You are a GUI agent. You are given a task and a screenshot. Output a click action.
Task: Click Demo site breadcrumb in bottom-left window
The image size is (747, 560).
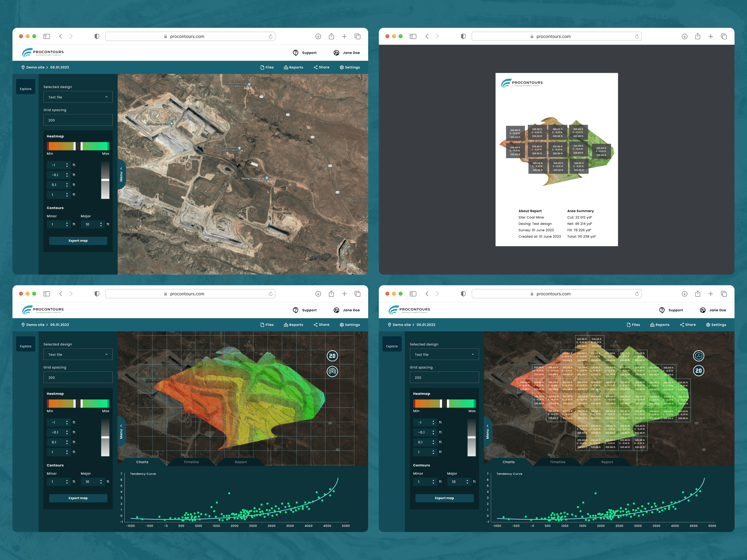click(33, 325)
